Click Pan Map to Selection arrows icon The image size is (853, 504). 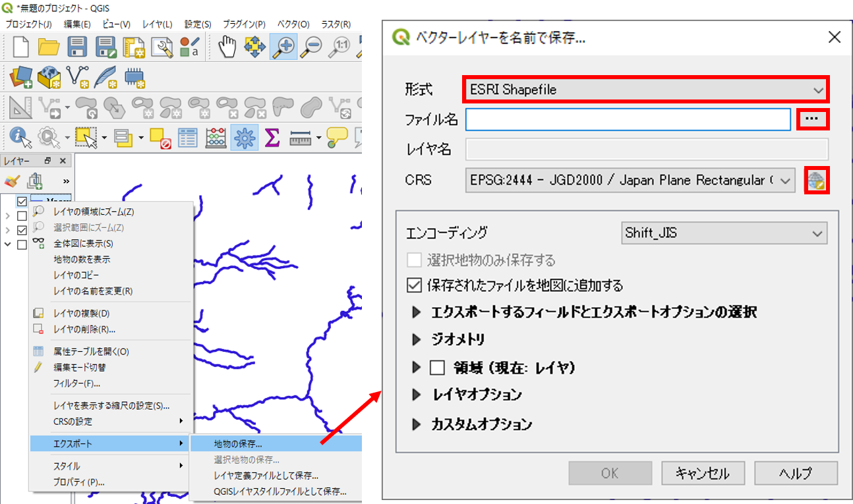pyautogui.click(x=255, y=46)
